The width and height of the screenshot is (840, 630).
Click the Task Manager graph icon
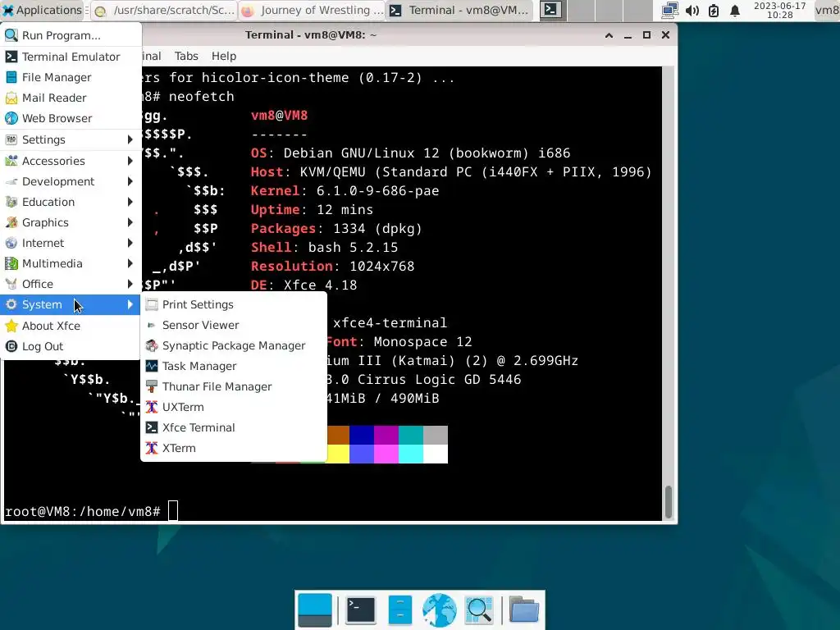[x=152, y=366]
